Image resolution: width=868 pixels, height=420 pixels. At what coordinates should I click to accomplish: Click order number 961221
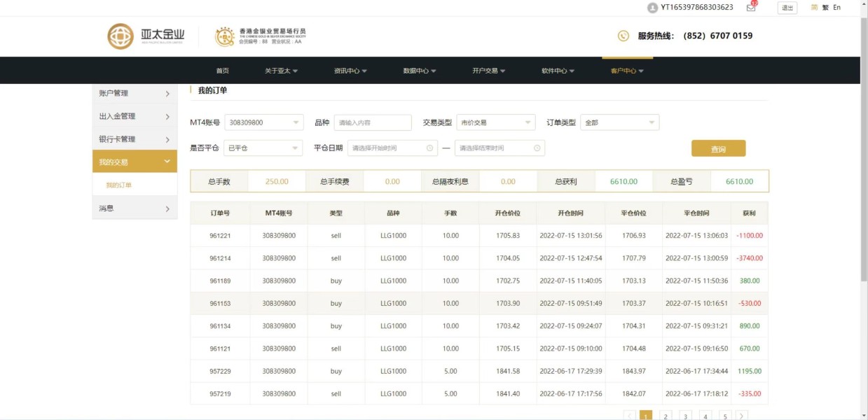[220, 236]
